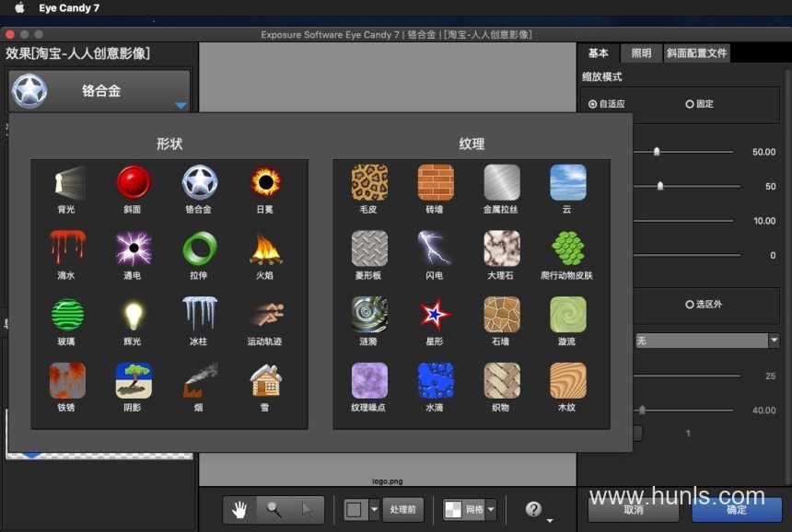792x532 pixels.
Task: Pick the 爬行动物皮肤 reptile skin texture
Action: click(x=567, y=249)
